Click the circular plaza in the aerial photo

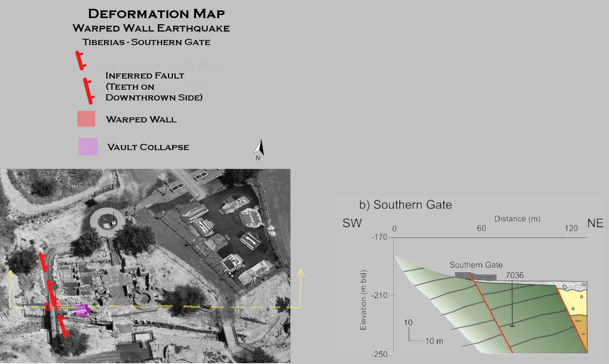point(107,221)
